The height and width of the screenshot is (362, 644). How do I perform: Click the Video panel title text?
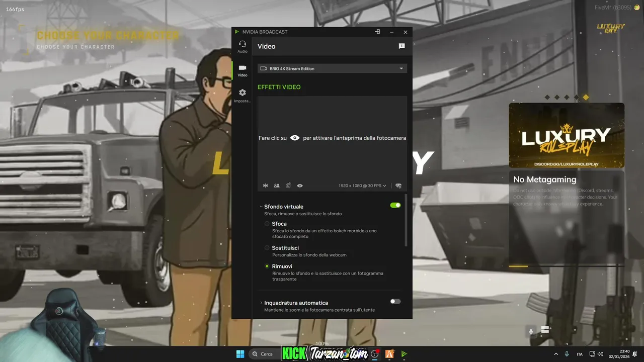tap(267, 46)
